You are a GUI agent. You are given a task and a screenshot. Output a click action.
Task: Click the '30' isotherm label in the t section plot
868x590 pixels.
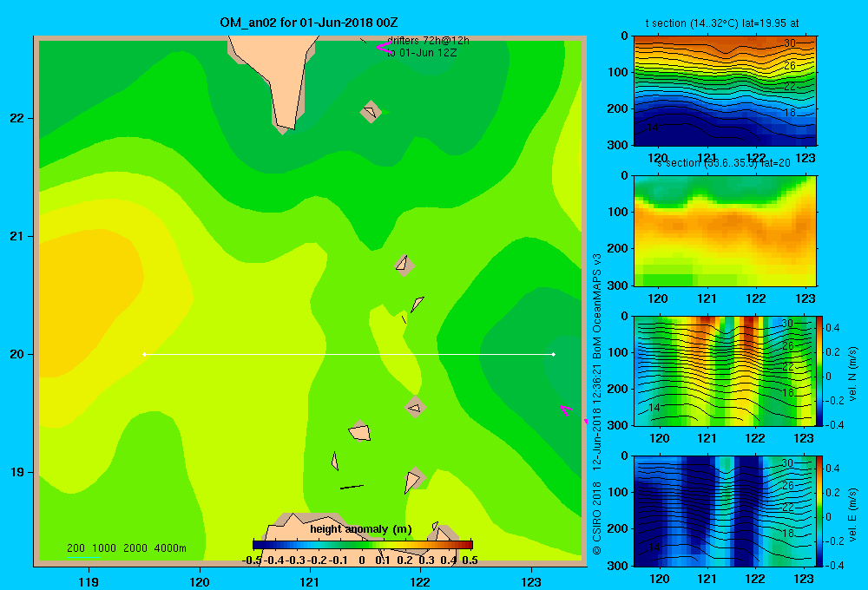pyautogui.click(x=790, y=43)
